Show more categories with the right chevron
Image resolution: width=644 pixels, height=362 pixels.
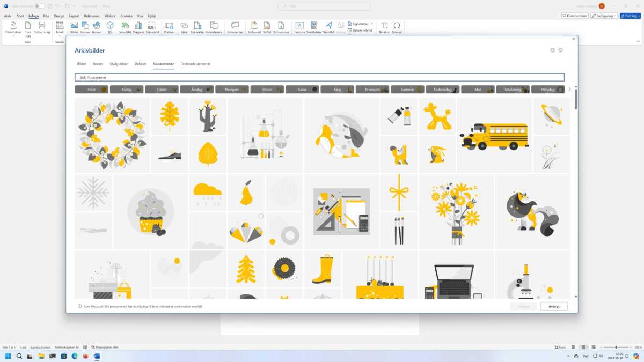569,90
